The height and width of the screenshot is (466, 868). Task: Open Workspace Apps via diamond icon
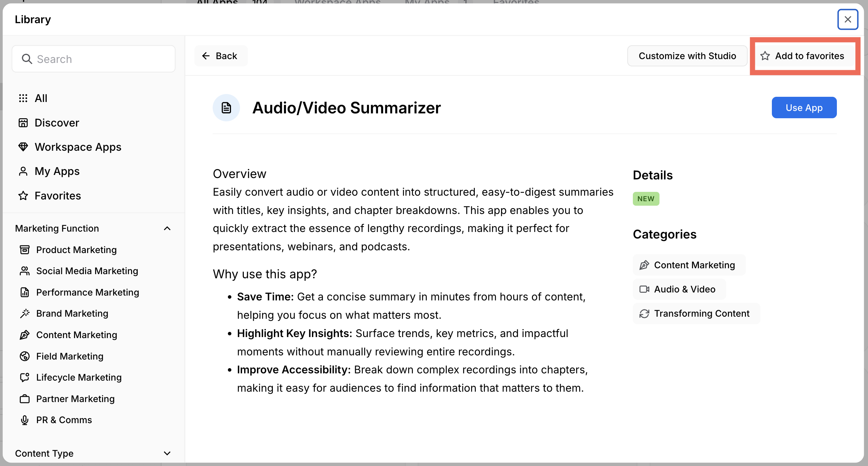coord(23,147)
